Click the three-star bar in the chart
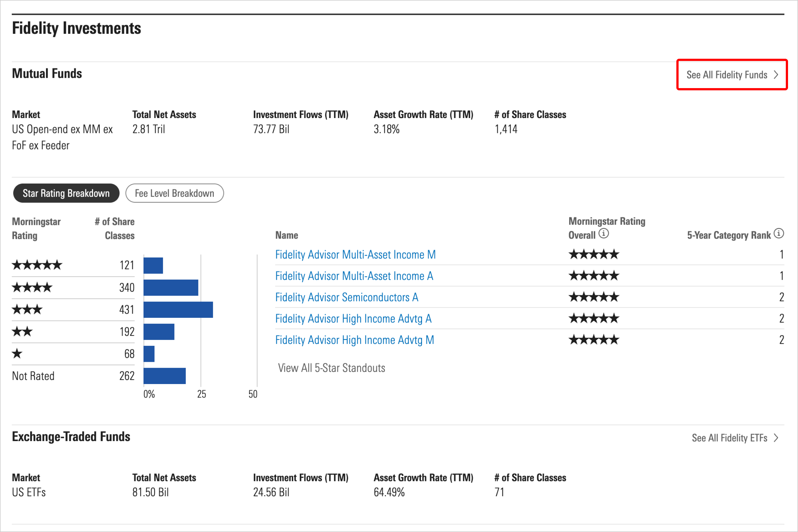The width and height of the screenshot is (798, 532). coord(178,310)
